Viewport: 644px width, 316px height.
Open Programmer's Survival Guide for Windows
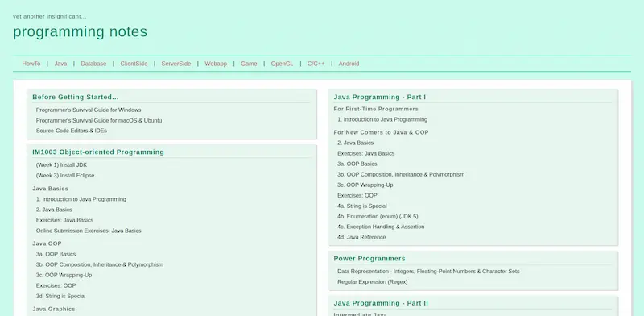click(89, 110)
